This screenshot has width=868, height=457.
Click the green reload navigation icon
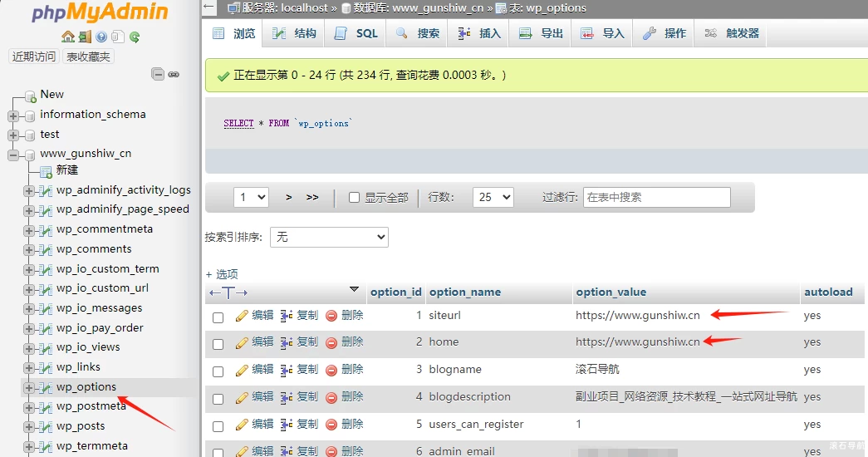coord(135,37)
